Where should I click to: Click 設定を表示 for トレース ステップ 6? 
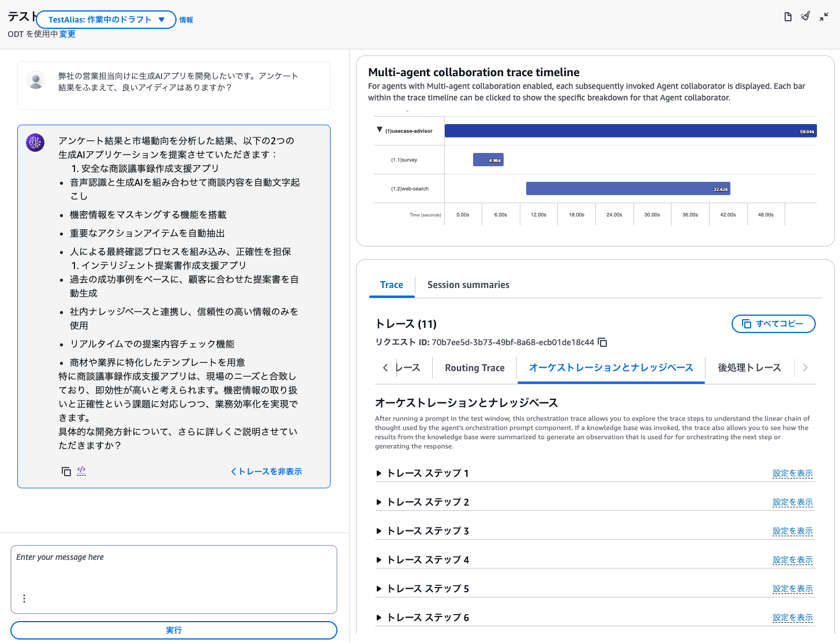793,618
